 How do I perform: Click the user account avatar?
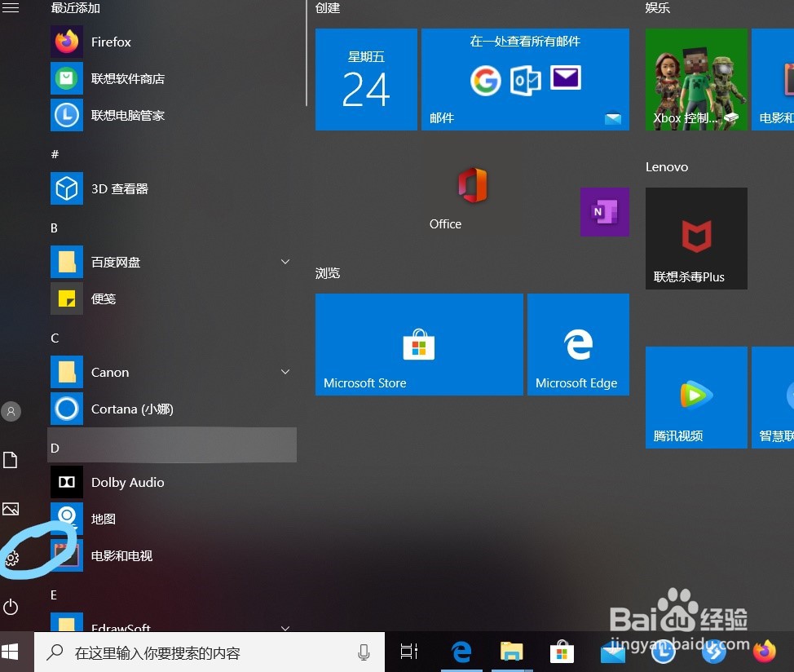click(11, 411)
